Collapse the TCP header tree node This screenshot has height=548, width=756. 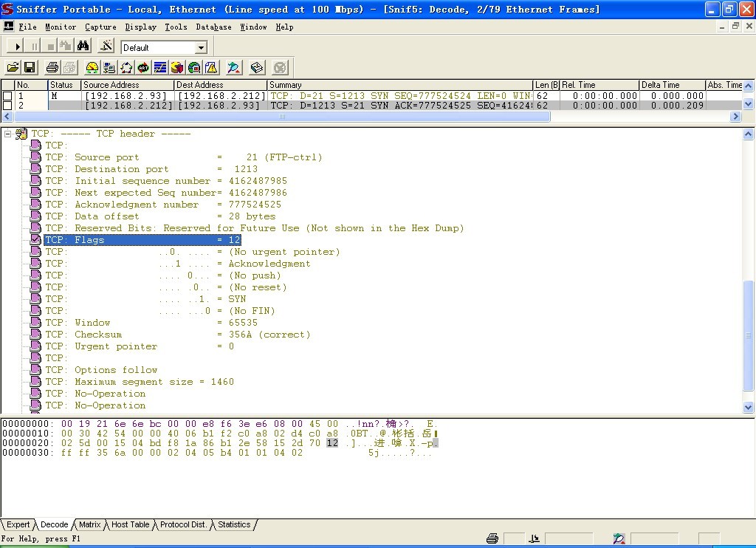pos(7,134)
